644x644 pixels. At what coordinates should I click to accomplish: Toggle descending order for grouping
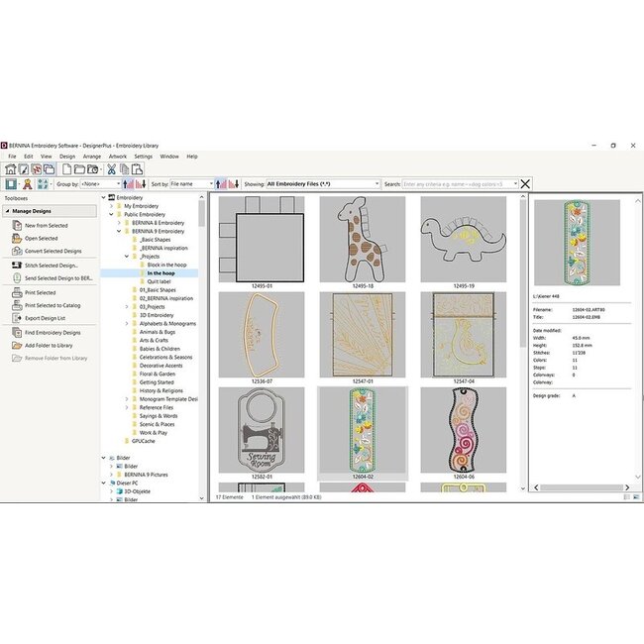point(141,184)
